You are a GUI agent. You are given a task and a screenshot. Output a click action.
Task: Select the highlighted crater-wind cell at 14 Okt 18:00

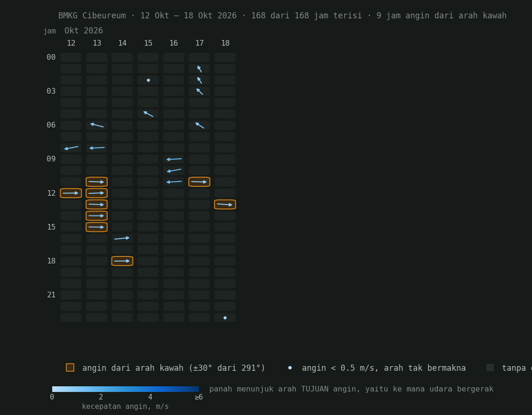pyautogui.click(x=122, y=261)
